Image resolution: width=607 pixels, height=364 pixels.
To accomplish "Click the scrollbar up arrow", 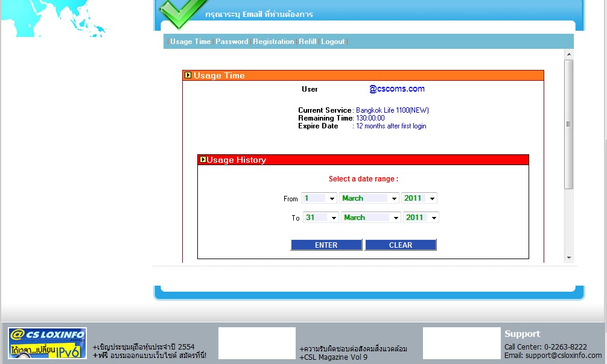I will tap(568, 54).
